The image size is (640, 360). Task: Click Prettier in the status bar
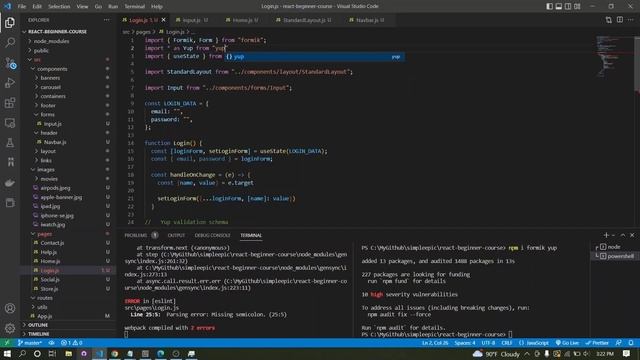click(x=597, y=343)
